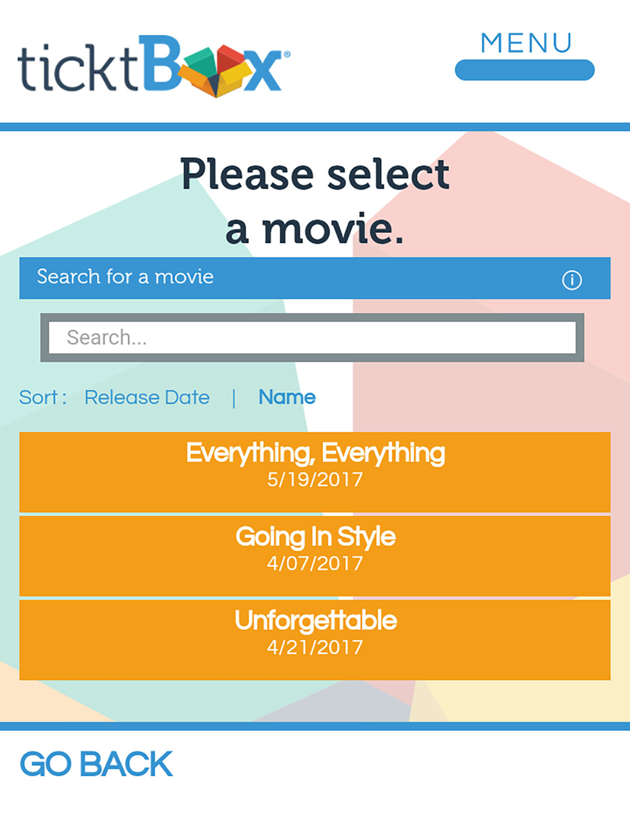Click the info icon in search bar
The width and height of the screenshot is (630, 840).
[571, 280]
